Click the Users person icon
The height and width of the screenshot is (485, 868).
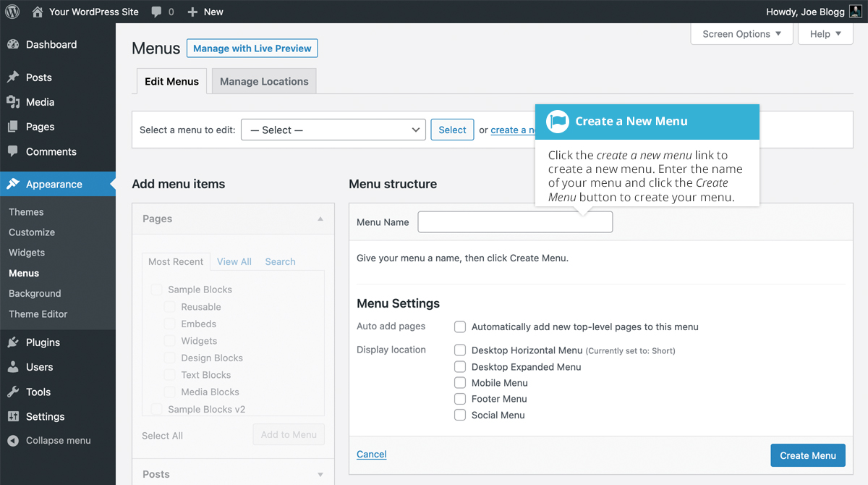pos(13,367)
